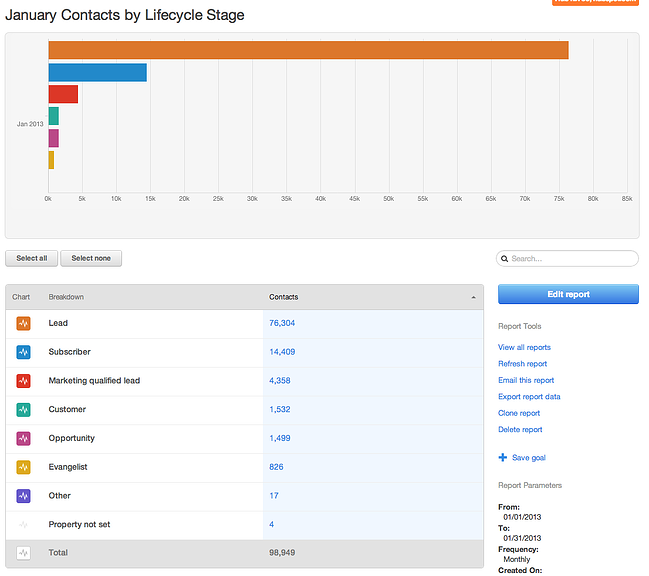Click the Refresh report link
This screenshot has height=576, width=649.
click(x=523, y=364)
